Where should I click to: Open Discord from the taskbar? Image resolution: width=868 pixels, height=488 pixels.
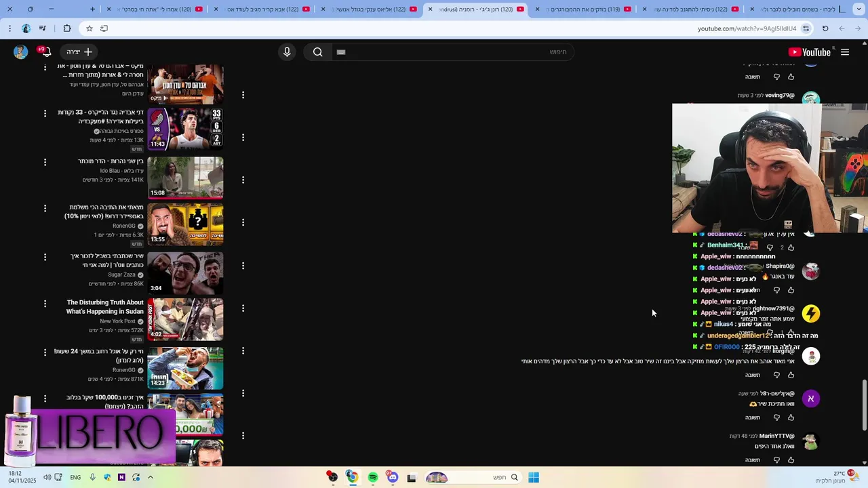392,477
